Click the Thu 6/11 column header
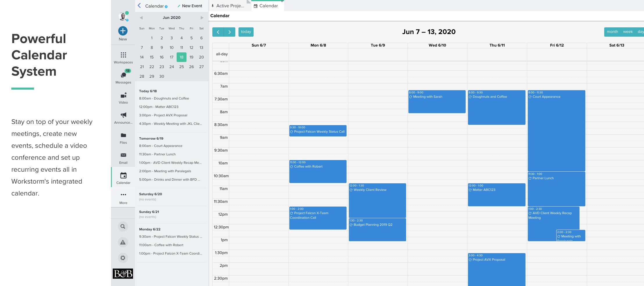 (x=497, y=45)
